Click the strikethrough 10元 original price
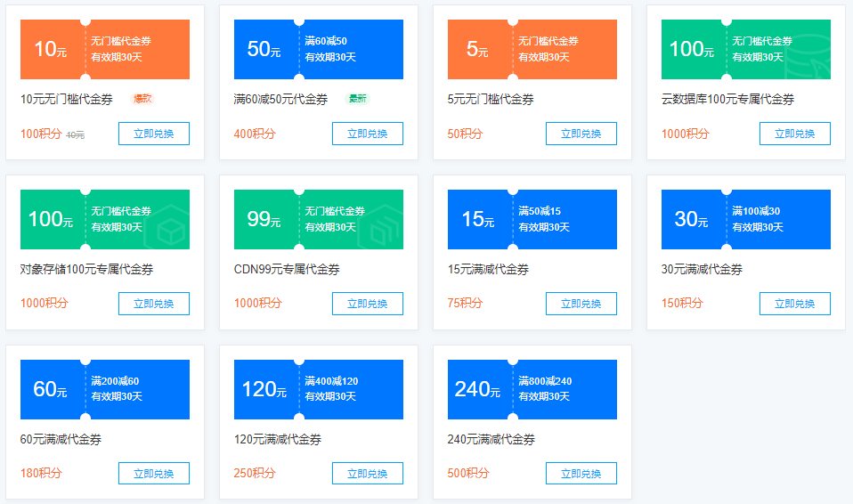 tap(75, 135)
